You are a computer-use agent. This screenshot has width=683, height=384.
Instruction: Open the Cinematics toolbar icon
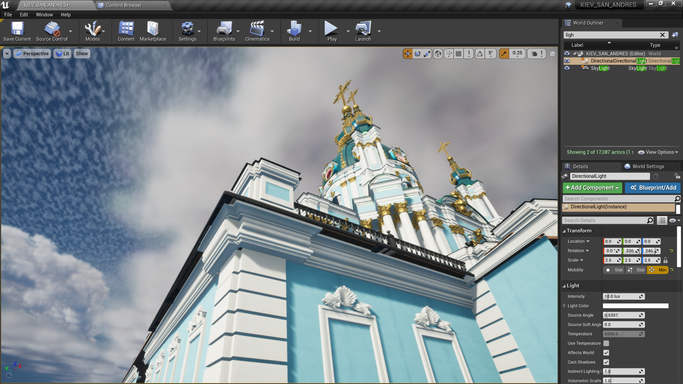coord(257,31)
